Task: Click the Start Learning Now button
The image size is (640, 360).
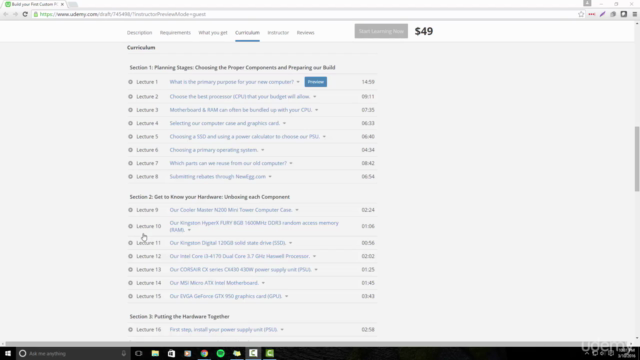Action: click(x=381, y=31)
